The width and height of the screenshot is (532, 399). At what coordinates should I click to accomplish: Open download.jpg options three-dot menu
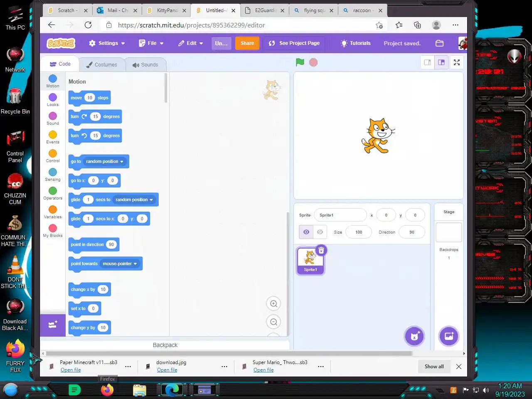pyautogui.click(x=224, y=367)
